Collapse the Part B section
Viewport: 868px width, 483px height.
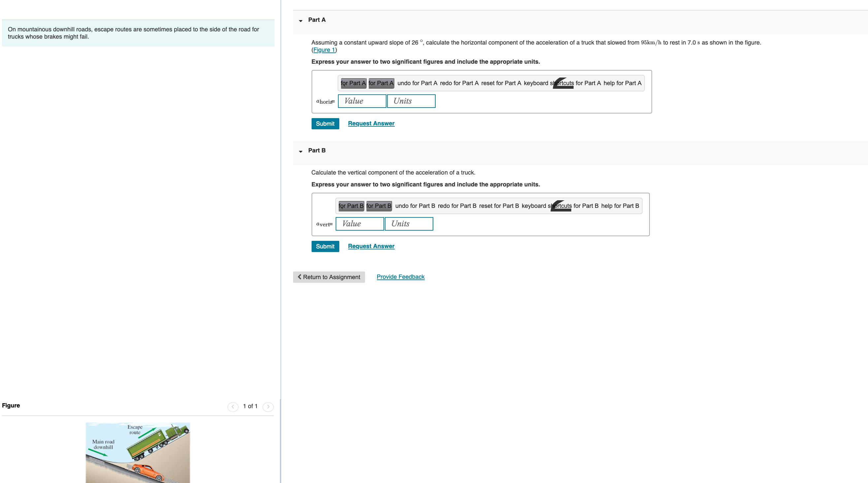[300, 150]
